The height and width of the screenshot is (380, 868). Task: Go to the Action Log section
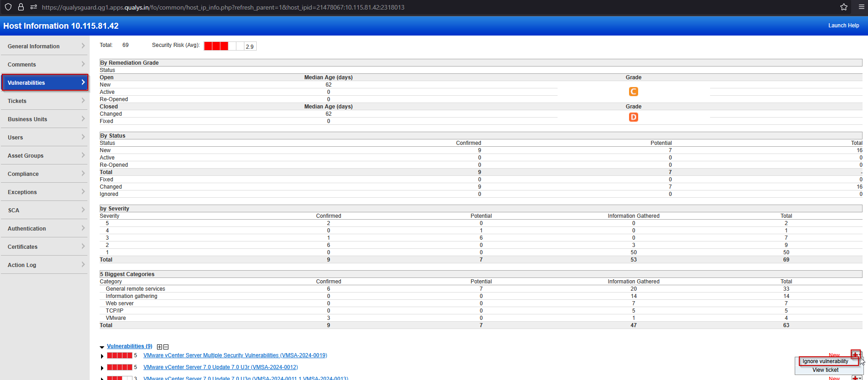pyautogui.click(x=44, y=265)
